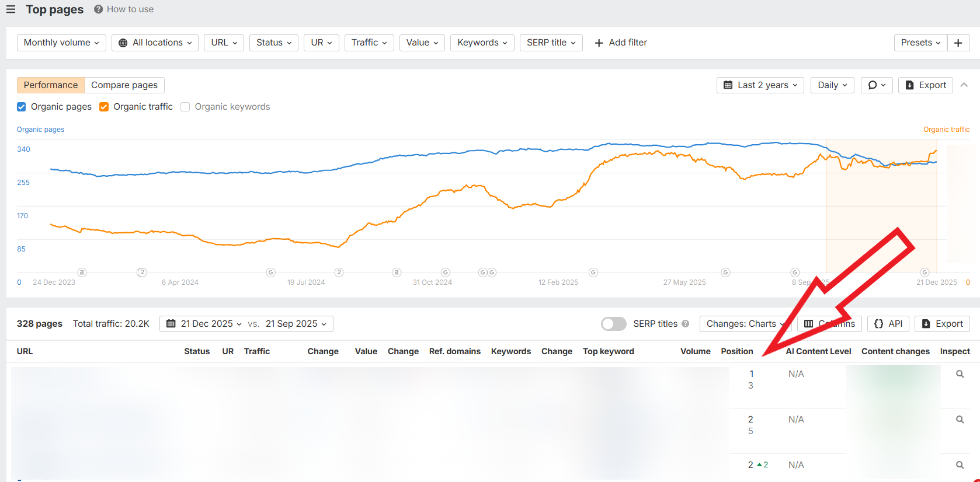Sort by the Status column header
This screenshot has width=980, height=482.
click(197, 351)
